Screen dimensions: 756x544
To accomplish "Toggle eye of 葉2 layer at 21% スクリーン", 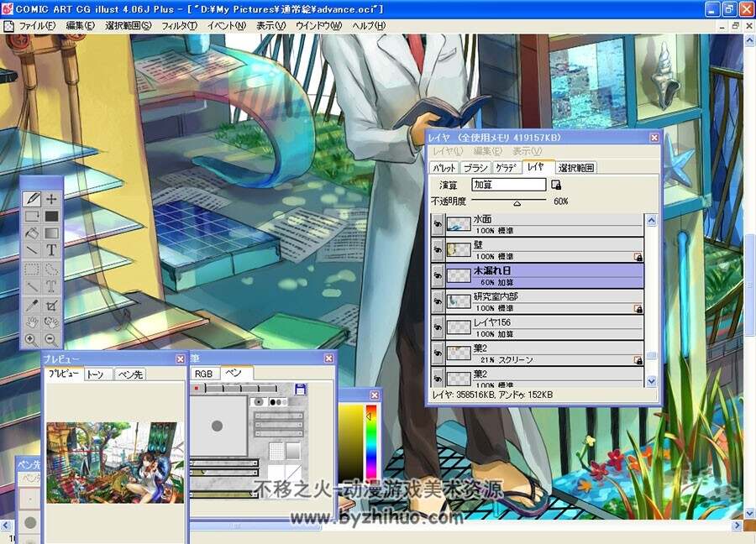I will pyautogui.click(x=438, y=353).
